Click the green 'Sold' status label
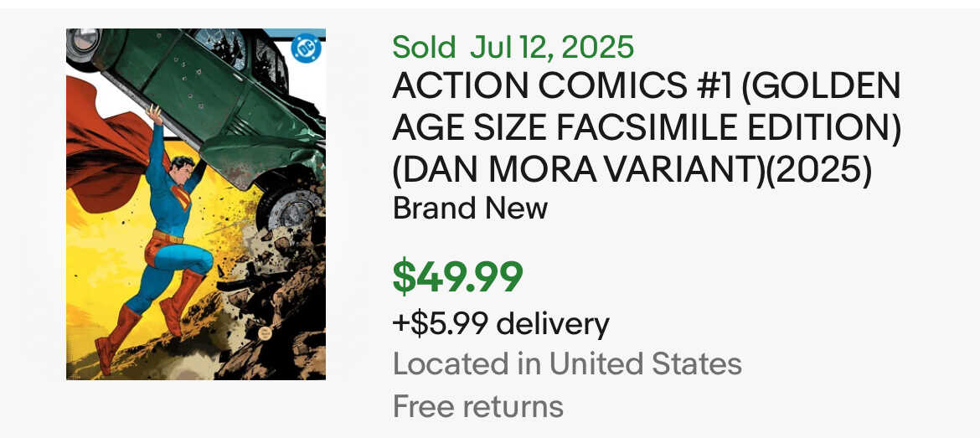 (424, 48)
